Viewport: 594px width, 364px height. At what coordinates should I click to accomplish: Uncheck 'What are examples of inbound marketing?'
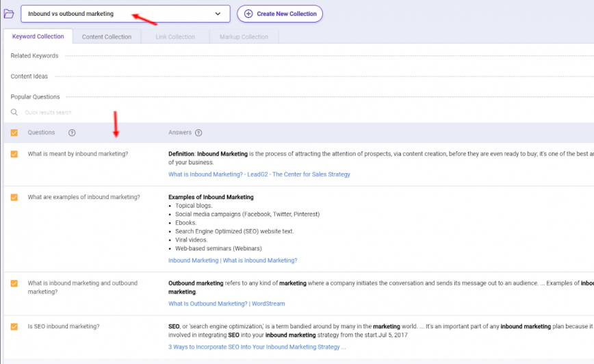coord(14,197)
